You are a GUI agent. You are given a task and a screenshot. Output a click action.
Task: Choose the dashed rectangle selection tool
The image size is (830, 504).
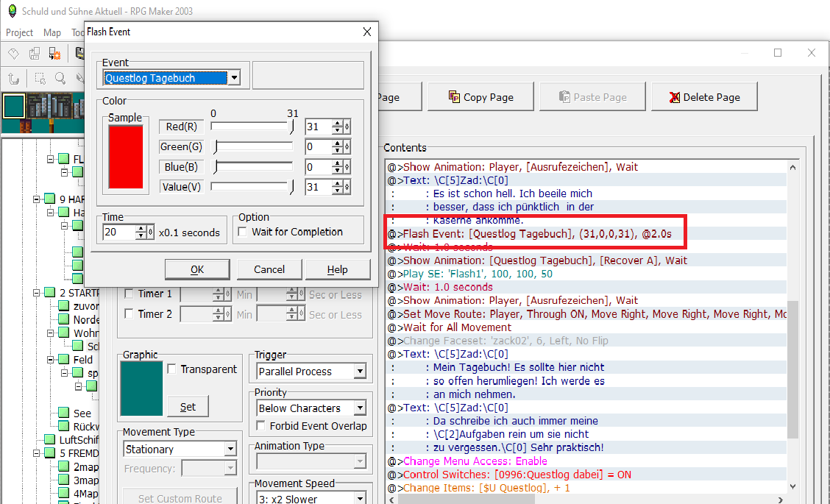(x=40, y=78)
